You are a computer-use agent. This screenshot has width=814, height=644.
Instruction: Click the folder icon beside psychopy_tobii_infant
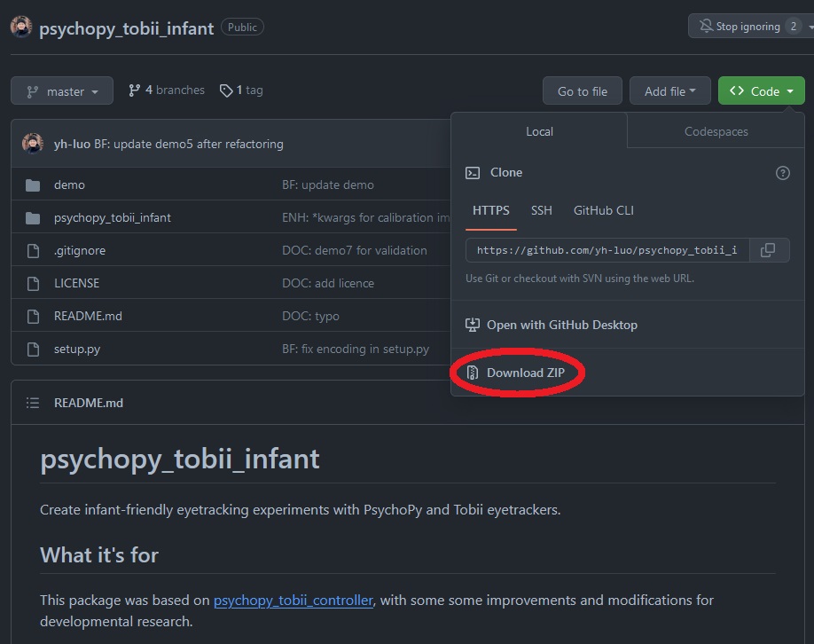33,218
